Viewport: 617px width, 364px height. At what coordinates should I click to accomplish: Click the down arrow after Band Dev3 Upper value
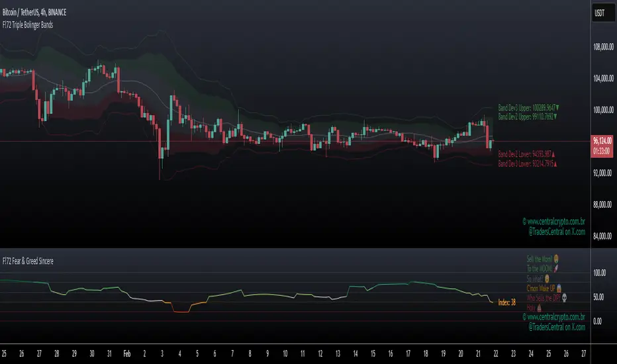(557, 107)
